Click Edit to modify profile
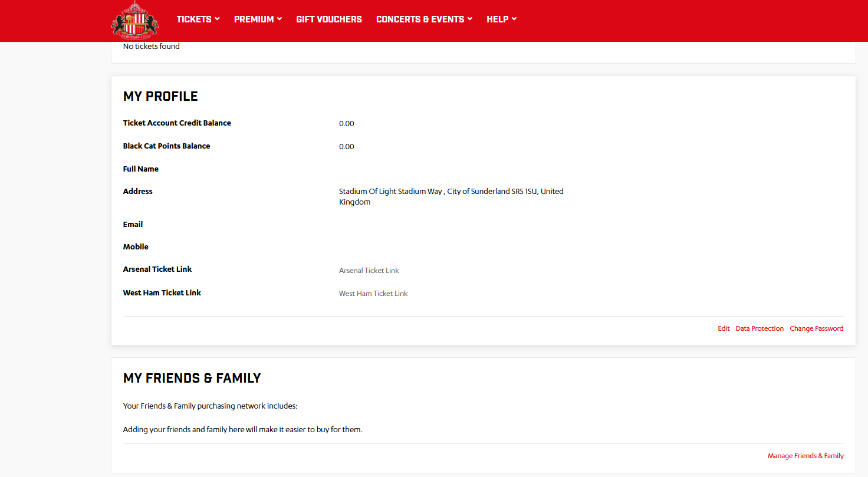The image size is (868, 477). tap(724, 328)
